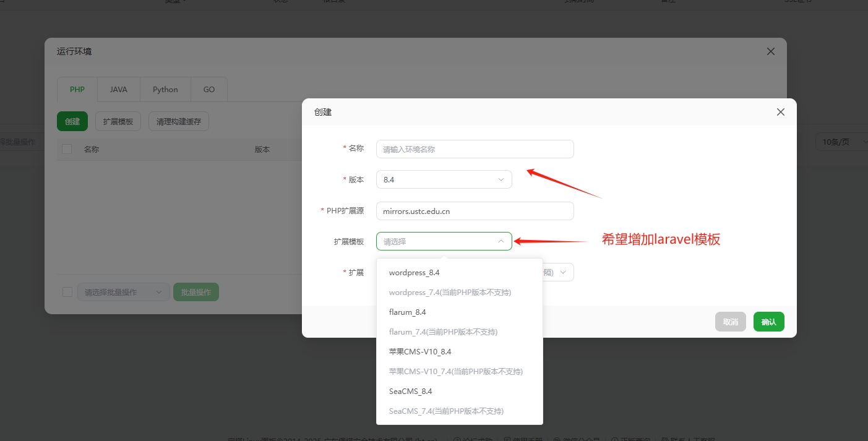The width and height of the screenshot is (868, 441).
Task: Click the green 创建 button
Action: (x=72, y=121)
